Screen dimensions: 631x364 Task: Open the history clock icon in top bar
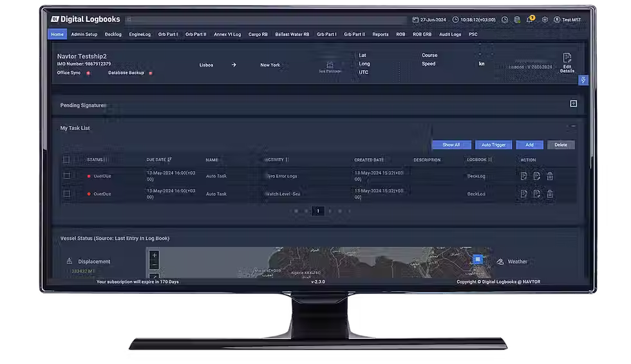click(x=505, y=20)
